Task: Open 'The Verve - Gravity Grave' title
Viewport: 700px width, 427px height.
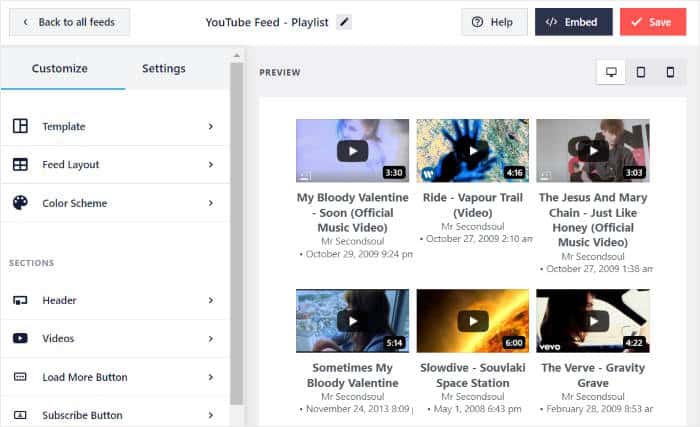Action: click(x=593, y=375)
